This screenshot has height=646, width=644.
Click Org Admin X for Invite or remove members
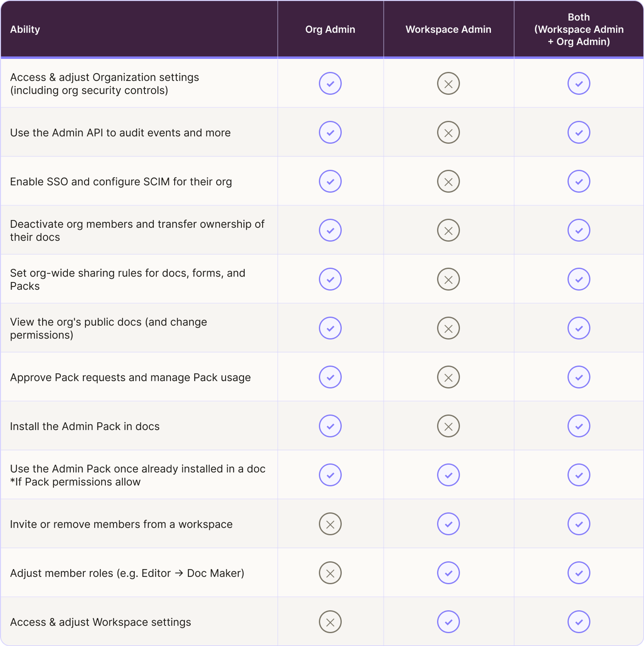pyautogui.click(x=330, y=524)
